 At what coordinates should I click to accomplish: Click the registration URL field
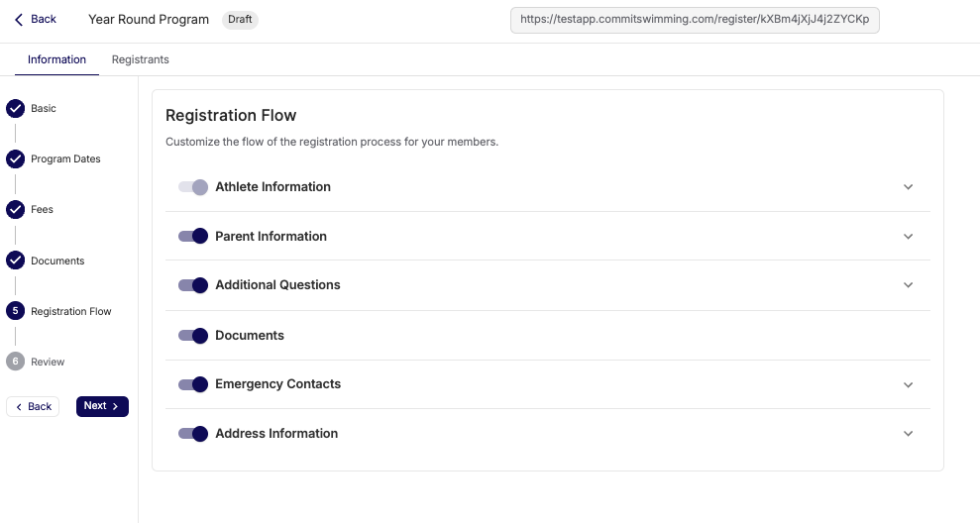click(x=695, y=20)
